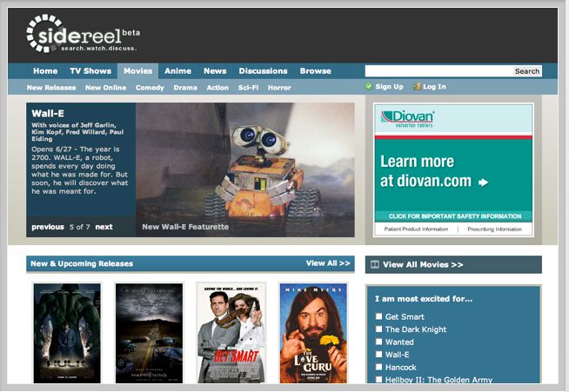
Task: Open the Hulk movie poster
Action: click(x=67, y=333)
